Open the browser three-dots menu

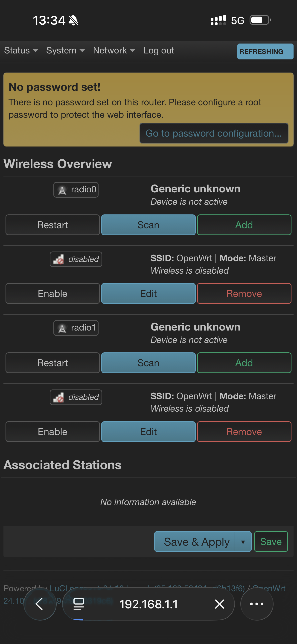pos(256,604)
